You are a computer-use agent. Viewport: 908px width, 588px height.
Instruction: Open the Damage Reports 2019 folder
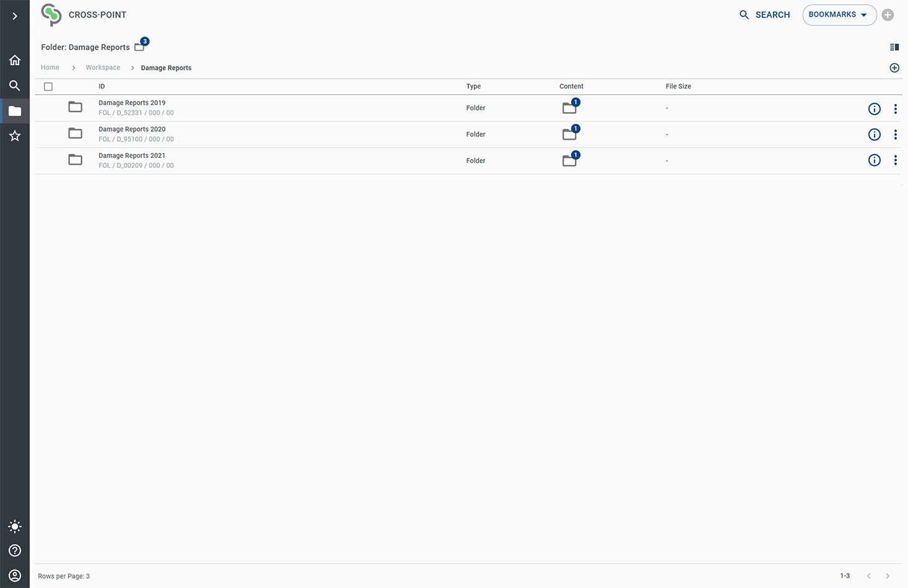tap(132, 103)
